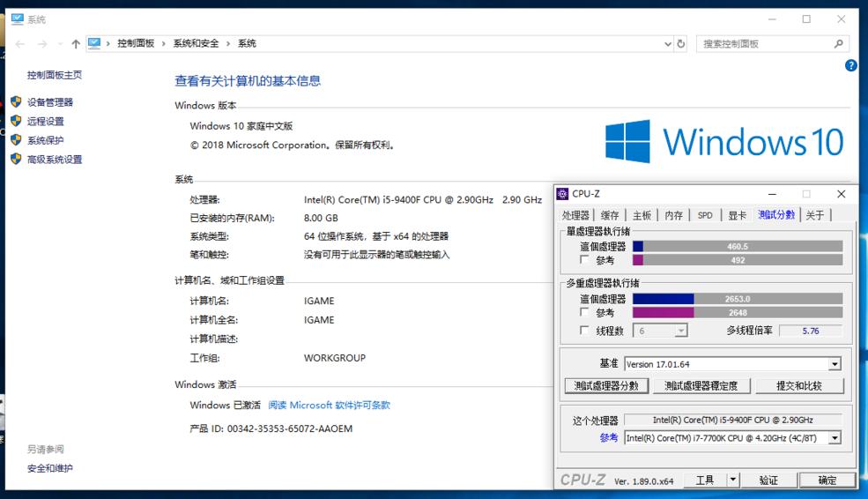The width and height of the screenshot is (868, 499).
Task: Click shield icon beside 设备管理器
Action: click(16, 102)
